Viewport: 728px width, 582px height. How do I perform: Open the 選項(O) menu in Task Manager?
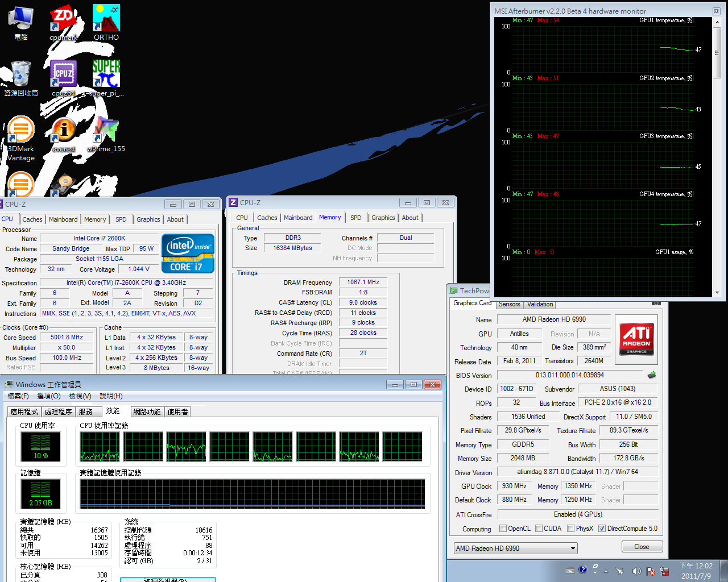point(49,396)
